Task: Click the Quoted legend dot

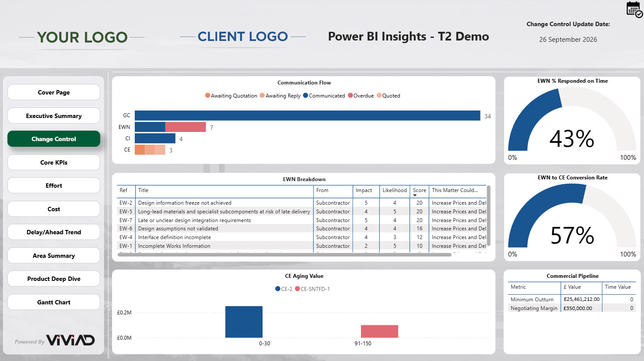Action: coord(379,96)
